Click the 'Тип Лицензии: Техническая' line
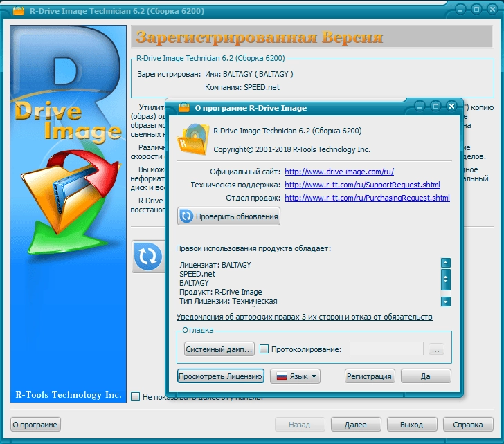This screenshot has width=504, height=444. click(x=228, y=301)
